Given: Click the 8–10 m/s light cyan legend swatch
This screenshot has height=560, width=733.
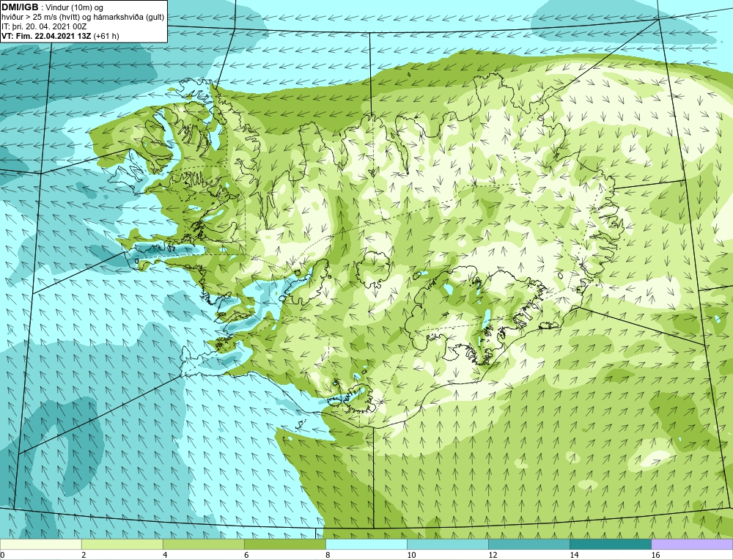Looking at the screenshot, I should tap(366, 544).
